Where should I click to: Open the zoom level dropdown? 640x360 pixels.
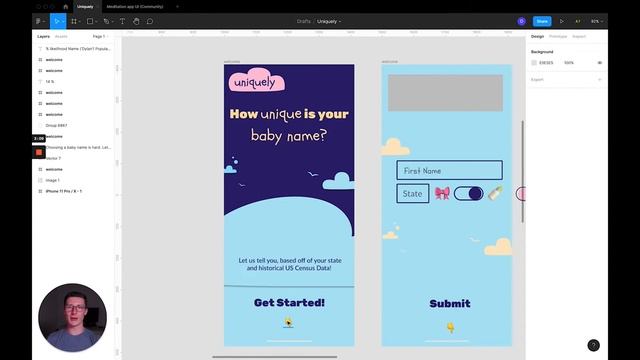click(597, 21)
